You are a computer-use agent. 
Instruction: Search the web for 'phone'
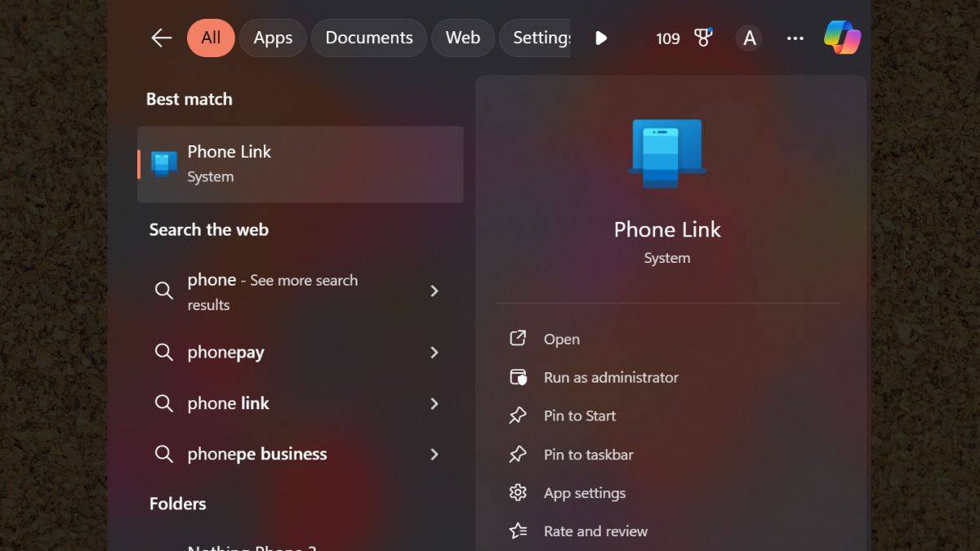(x=301, y=291)
